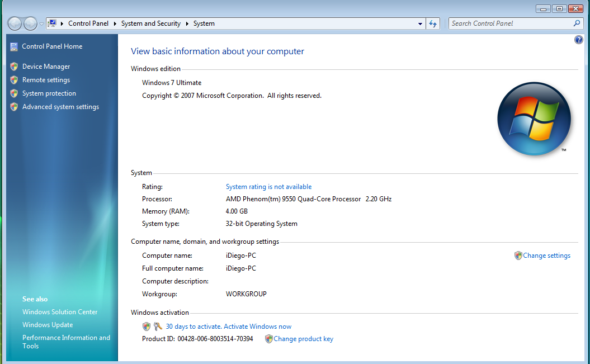Focus the Search Control Panel field
590x364 pixels.
tap(509, 23)
